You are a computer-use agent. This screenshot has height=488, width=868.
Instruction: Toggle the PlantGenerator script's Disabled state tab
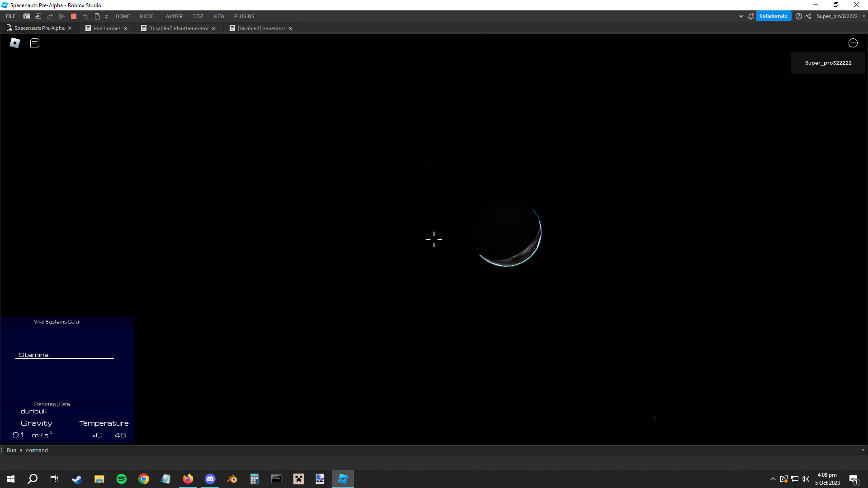pyautogui.click(x=179, y=28)
